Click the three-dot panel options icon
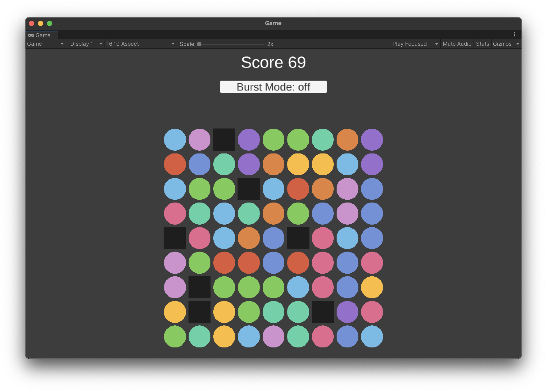This screenshot has width=547, height=392. [514, 34]
